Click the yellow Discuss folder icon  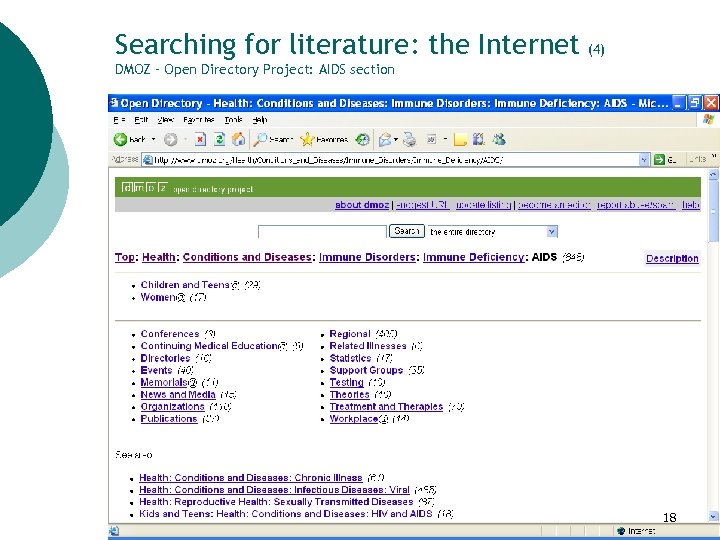(460, 140)
